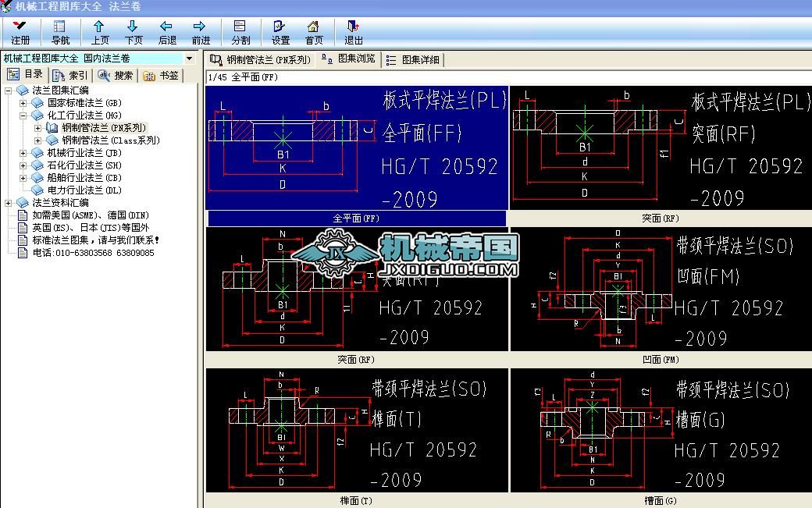
Task: Select the 钢制管法兰(PN系列) tab
Action: 261,59
